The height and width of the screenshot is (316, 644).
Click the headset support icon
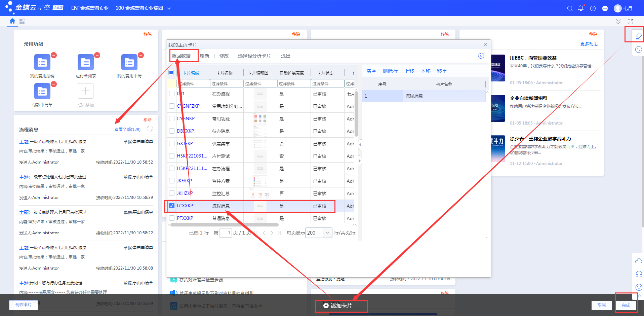[x=639, y=274]
